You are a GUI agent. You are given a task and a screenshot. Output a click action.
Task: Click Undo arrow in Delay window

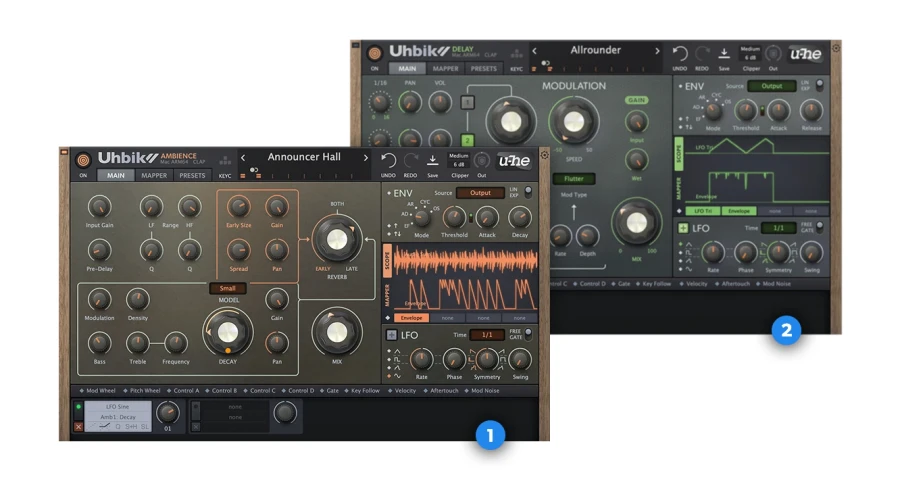pos(680,54)
